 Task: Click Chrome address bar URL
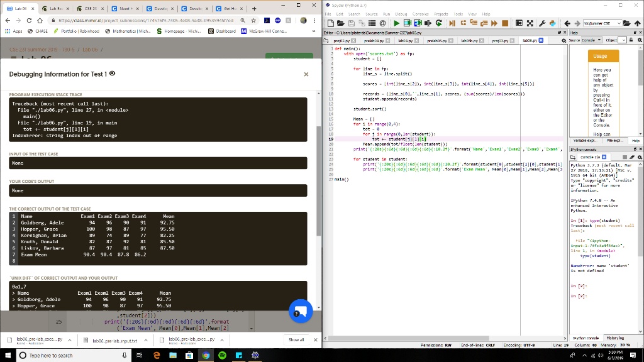point(146,20)
